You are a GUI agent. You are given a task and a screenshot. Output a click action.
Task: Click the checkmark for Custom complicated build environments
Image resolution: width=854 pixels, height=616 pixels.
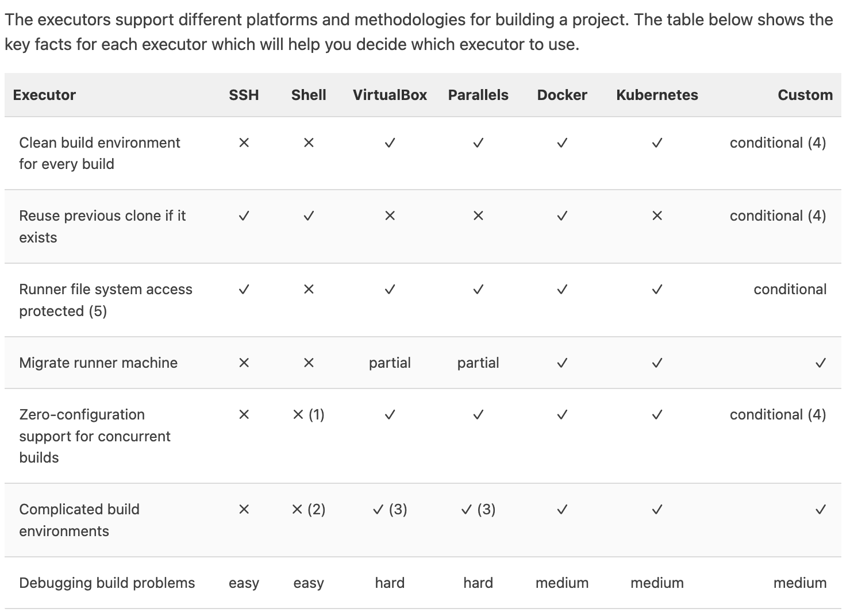coord(820,509)
